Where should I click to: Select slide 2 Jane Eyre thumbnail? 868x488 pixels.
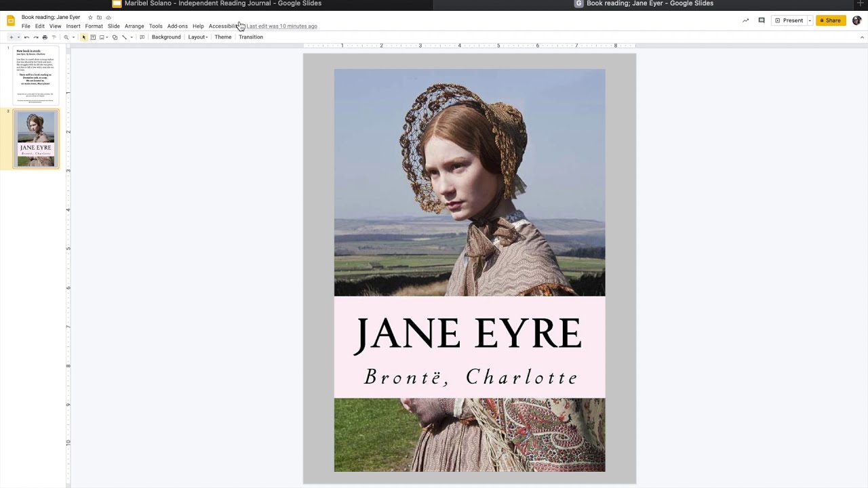coord(36,139)
